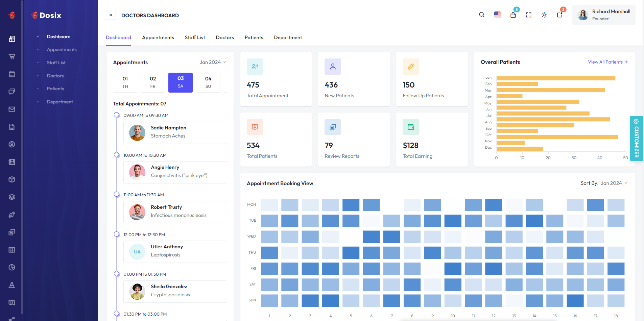Switch to the Department tab

(x=288, y=38)
